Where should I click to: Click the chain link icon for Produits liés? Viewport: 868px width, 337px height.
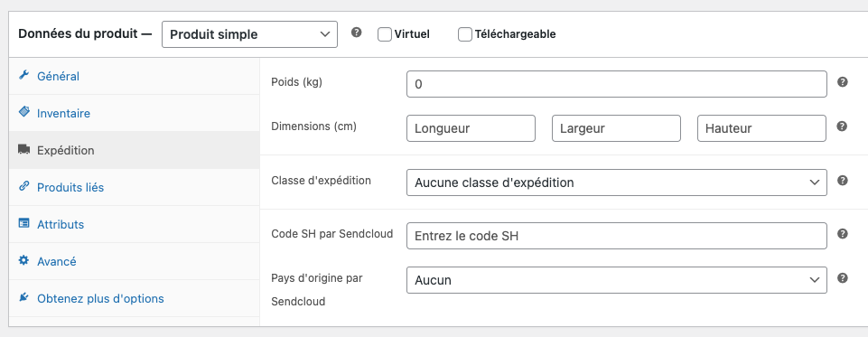(x=23, y=186)
